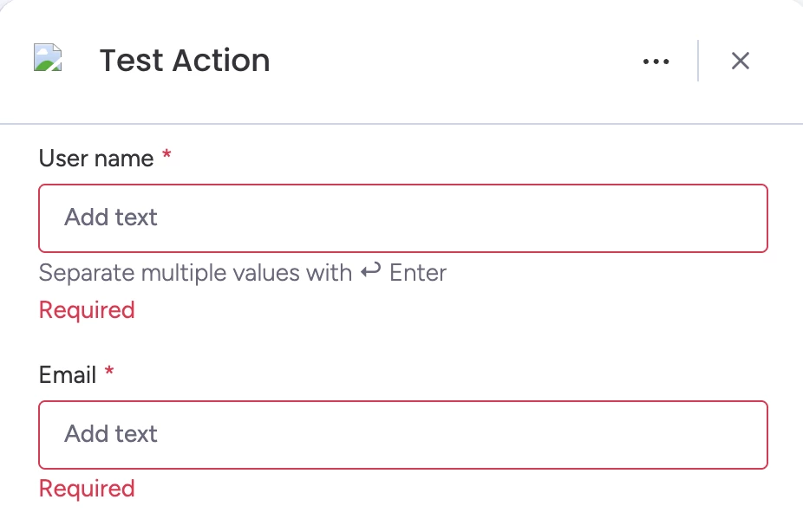Screen dimensions: 803x532
Task: Click the Enter return-arrow icon in hint
Action: (x=371, y=272)
